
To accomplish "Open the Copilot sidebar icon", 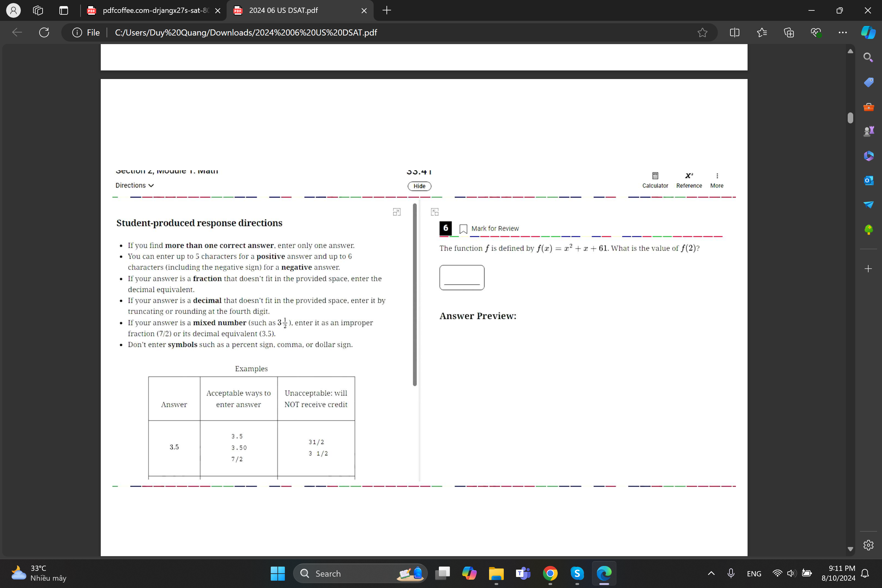I will [x=868, y=33].
